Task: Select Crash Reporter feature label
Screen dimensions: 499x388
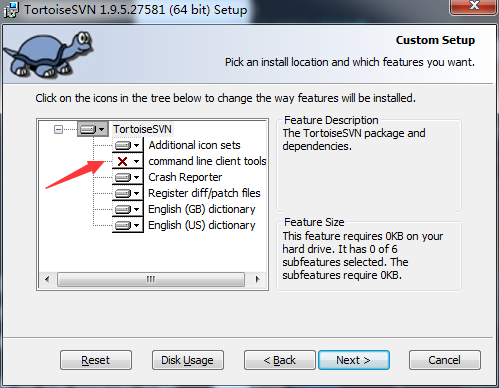Action: (x=185, y=177)
